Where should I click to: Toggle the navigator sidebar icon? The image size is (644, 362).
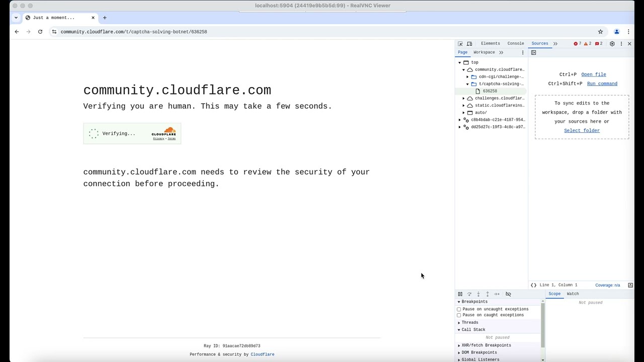(534, 53)
